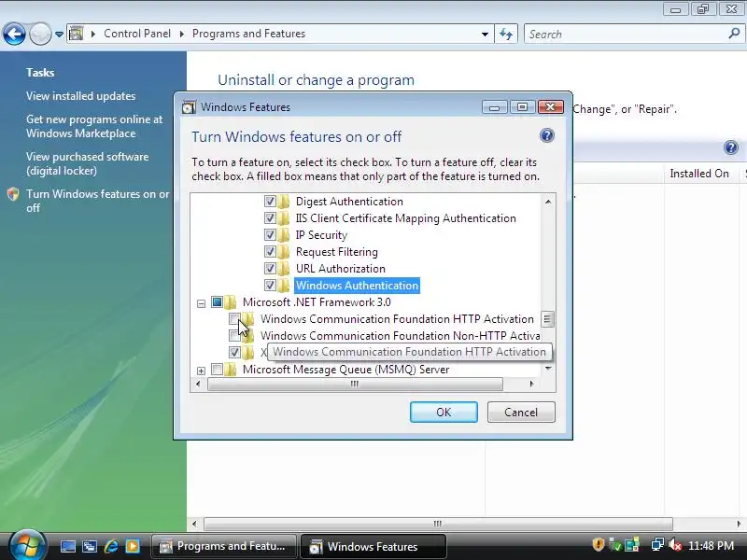Switch to Programs and Features taskbar button
The width and height of the screenshot is (747, 560).
tap(223, 546)
